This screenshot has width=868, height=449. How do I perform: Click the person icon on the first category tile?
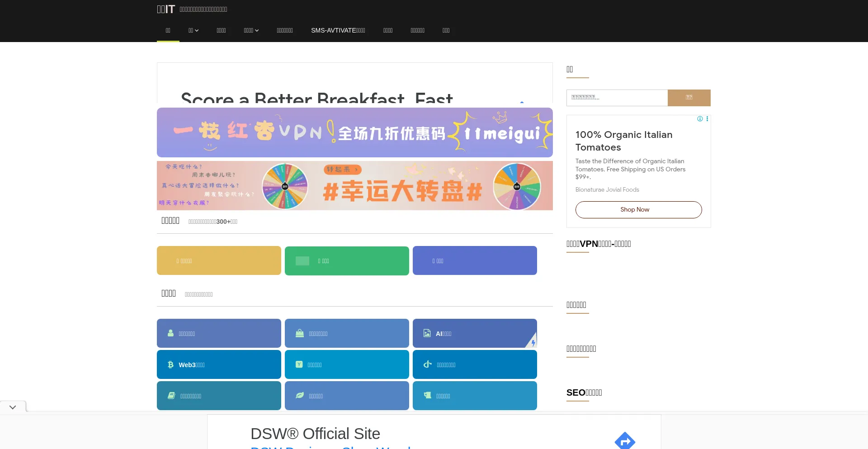(x=170, y=333)
